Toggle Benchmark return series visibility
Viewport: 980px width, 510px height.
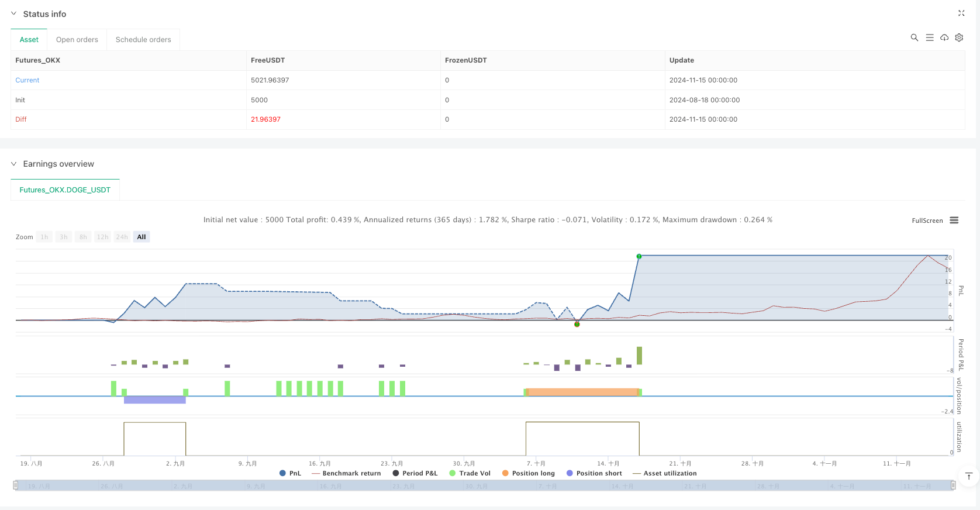346,473
